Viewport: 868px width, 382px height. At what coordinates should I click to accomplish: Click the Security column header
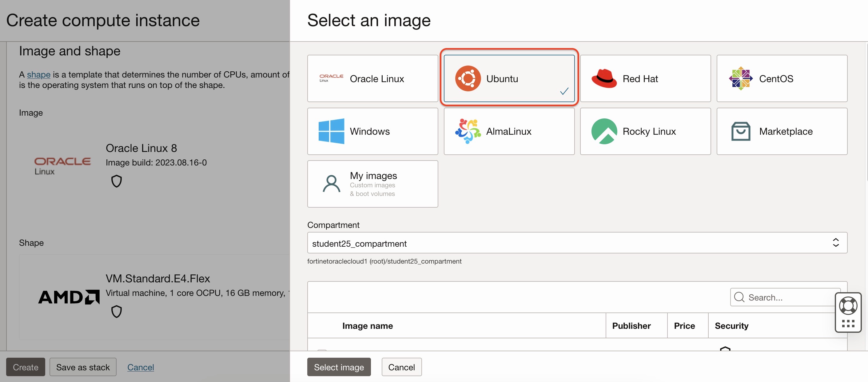731,326
